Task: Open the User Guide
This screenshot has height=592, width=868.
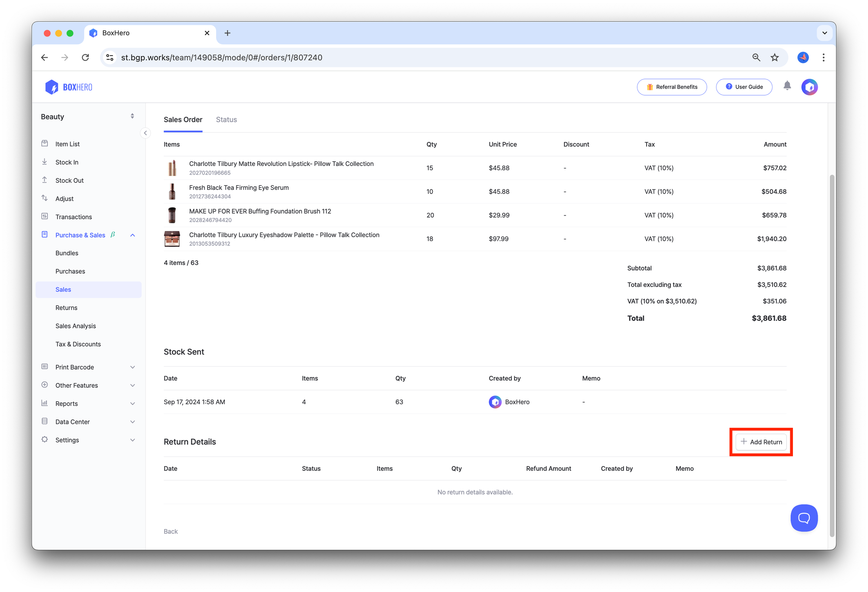Action: pos(744,87)
